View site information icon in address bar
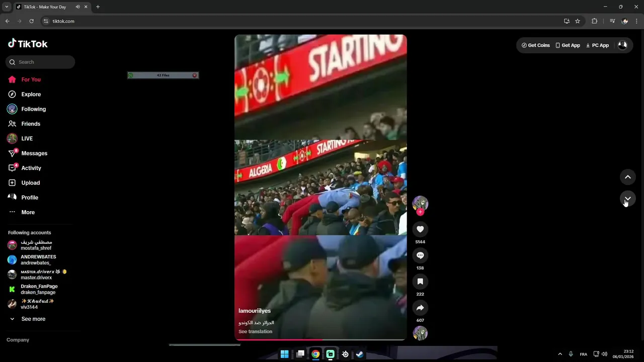The height and width of the screenshot is (362, 644). click(46, 21)
